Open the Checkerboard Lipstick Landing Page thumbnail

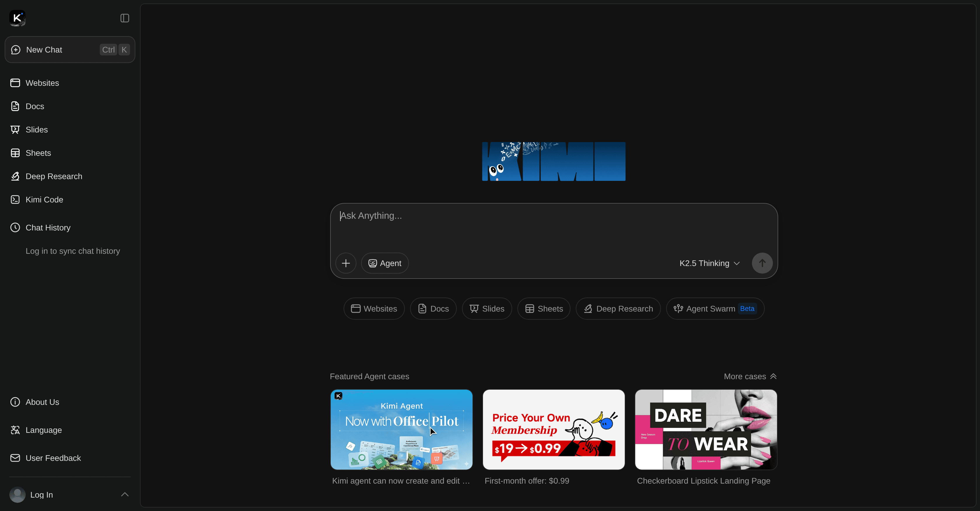tap(706, 429)
